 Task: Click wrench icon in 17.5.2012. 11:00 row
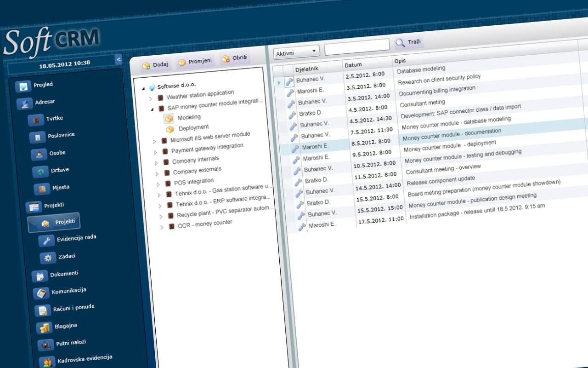pos(302,227)
